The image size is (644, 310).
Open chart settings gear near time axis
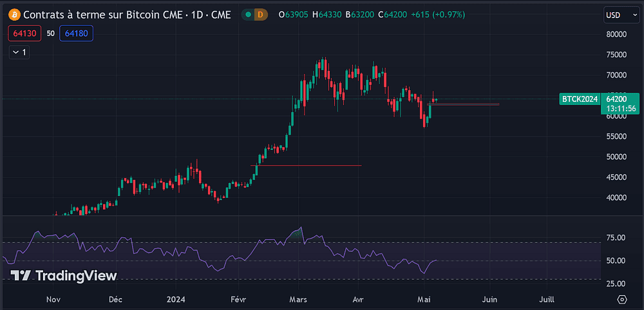[622, 299]
